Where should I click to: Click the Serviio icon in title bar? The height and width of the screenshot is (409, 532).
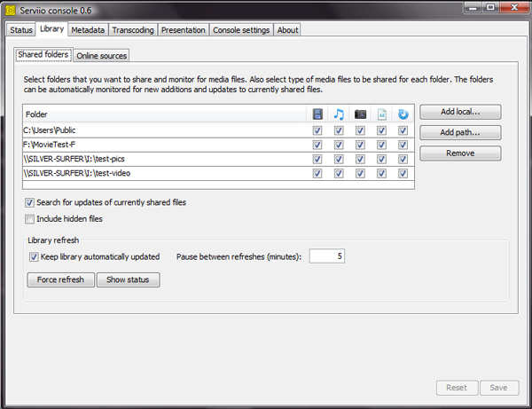11,10
